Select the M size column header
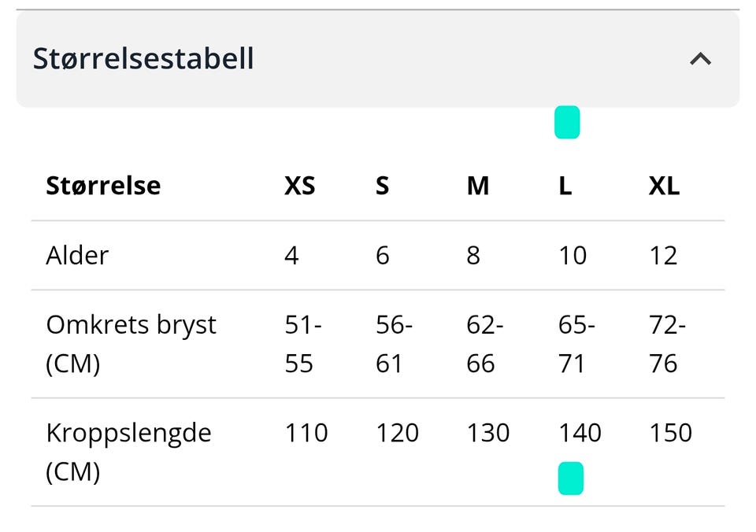The height and width of the screenshot is (532, 756). tap(478, 186)
